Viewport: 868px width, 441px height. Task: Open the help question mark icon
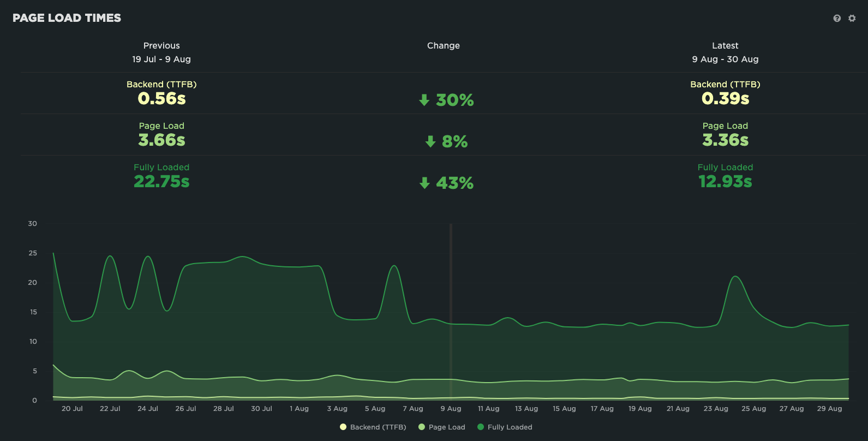837,18
